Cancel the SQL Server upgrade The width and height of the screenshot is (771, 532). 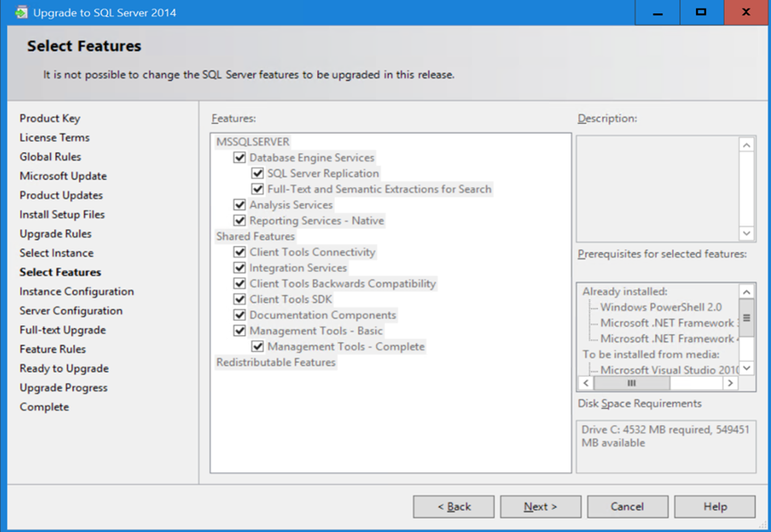click(x=627, y=506)
